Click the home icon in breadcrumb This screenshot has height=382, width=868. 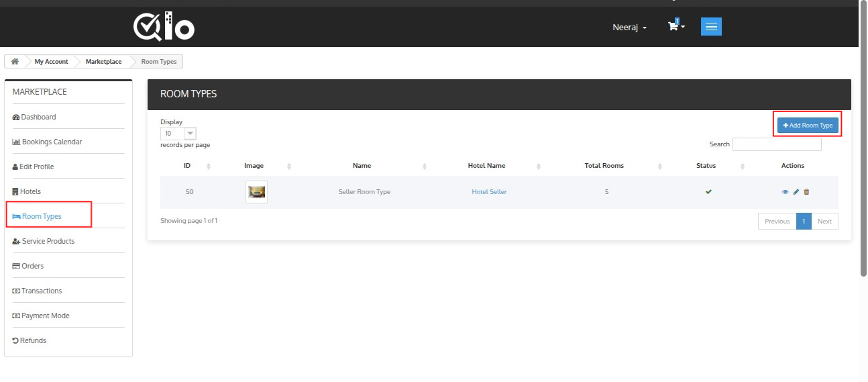15,61
